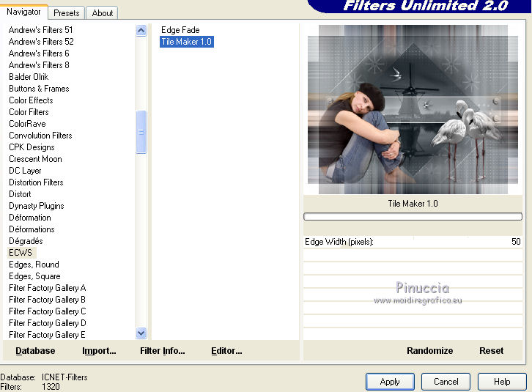Select Edges, Round category
Screen dimensions: 532x392
[34, 265]
